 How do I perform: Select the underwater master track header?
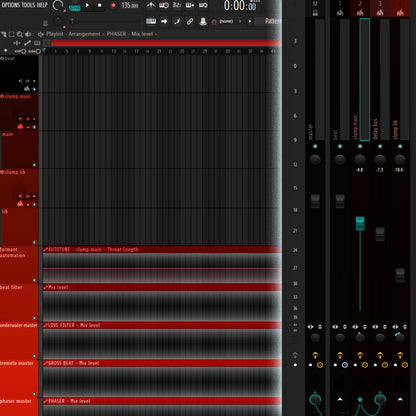[19, 340]
